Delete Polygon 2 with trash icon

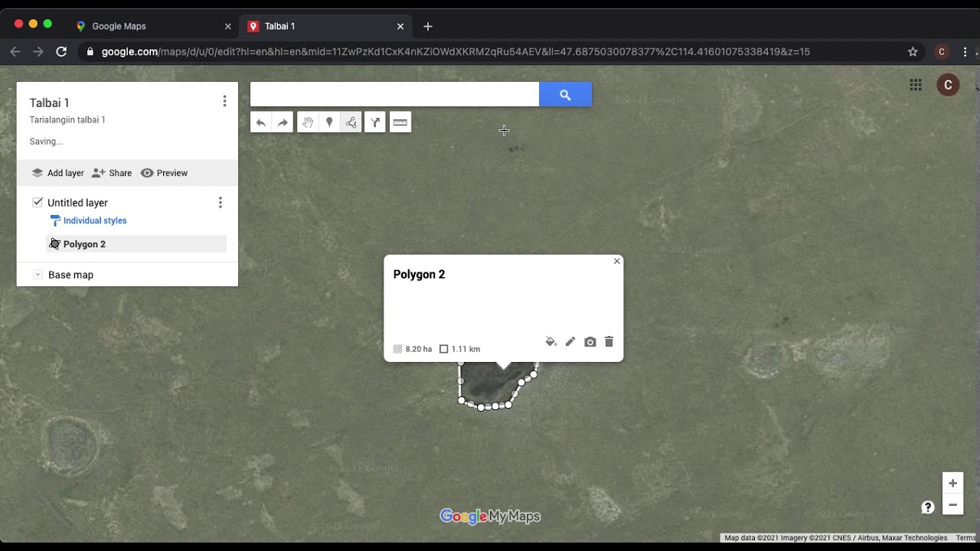point(609,342)
